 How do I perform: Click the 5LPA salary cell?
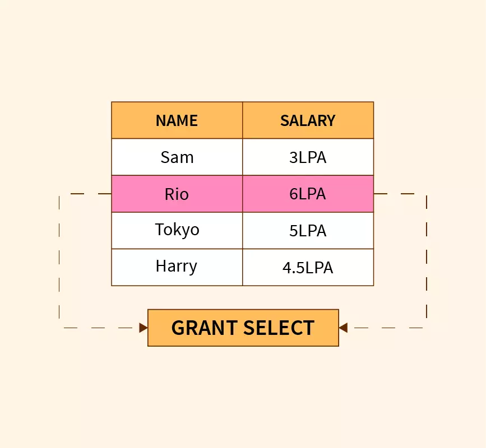(308, 230)
